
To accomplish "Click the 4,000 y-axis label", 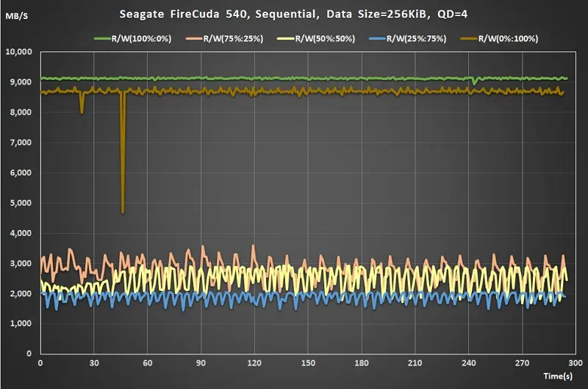I will click(x=21, y=233).
